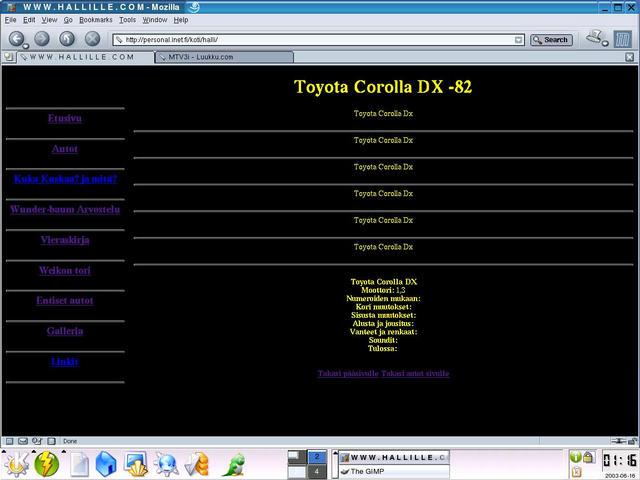Select WWW.HALLILLE taskbar window entry
640x480 pixels.
coord(394,458)
